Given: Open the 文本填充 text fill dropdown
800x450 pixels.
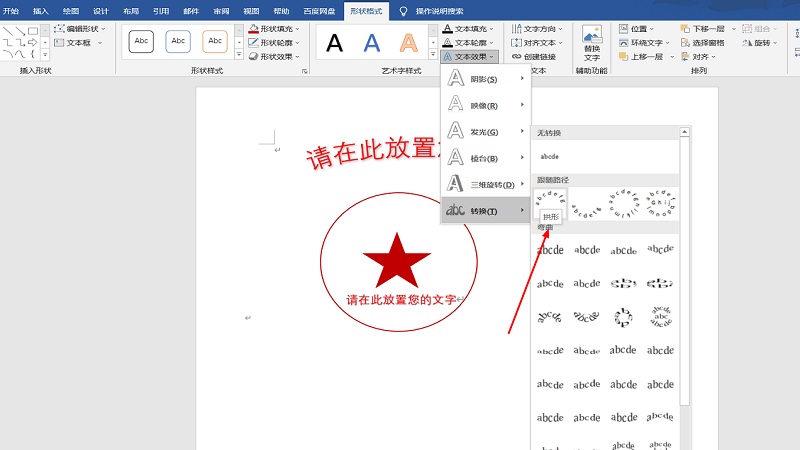Looking at the screenshot, I should [x=465, y=30].
